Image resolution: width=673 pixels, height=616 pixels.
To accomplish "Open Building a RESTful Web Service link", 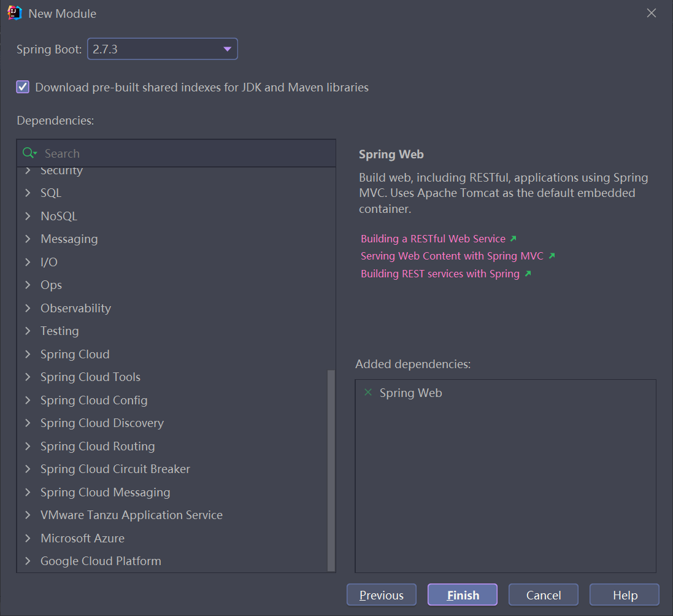I will coord(433,239).
